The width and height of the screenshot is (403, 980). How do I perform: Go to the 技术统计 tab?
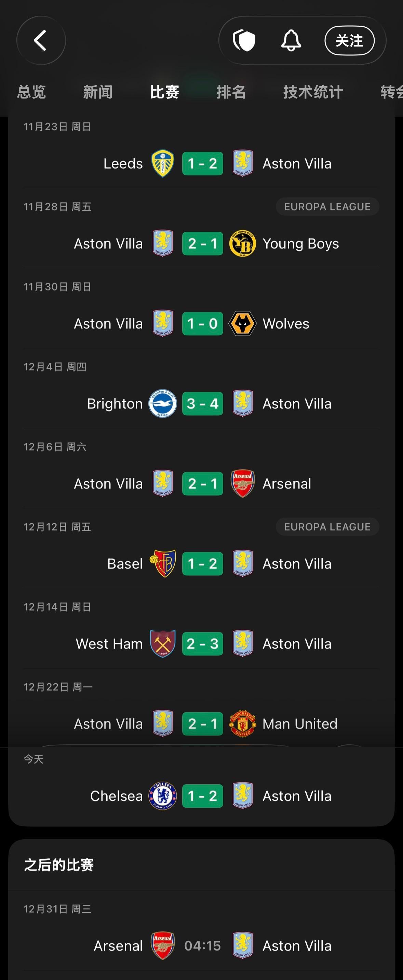pos(313,92)
